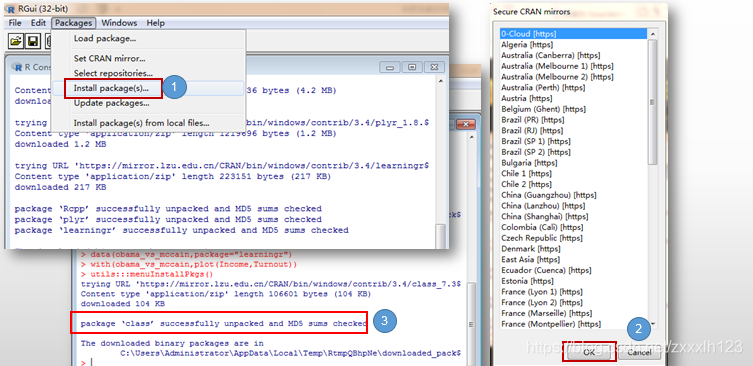The width and height of the screenshot is (753, 366).
Task: Close the Packages menu via its menu-bar title
Action: coord(73,23)
